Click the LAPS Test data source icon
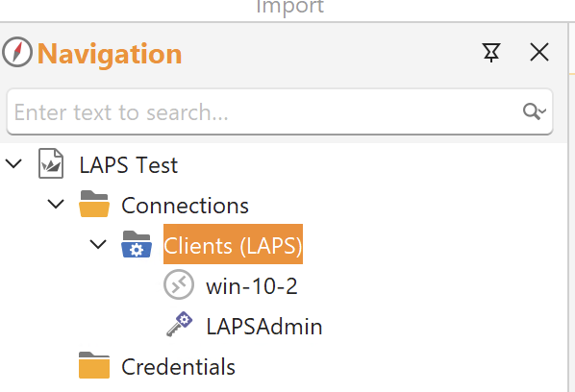 pyautogui.click(x=51, y=163)
